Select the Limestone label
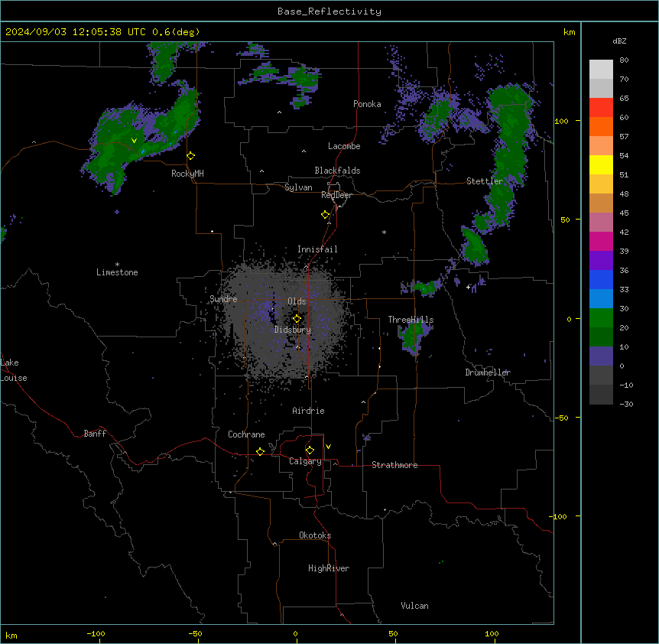659x644 pixels. tap(117, 272)
